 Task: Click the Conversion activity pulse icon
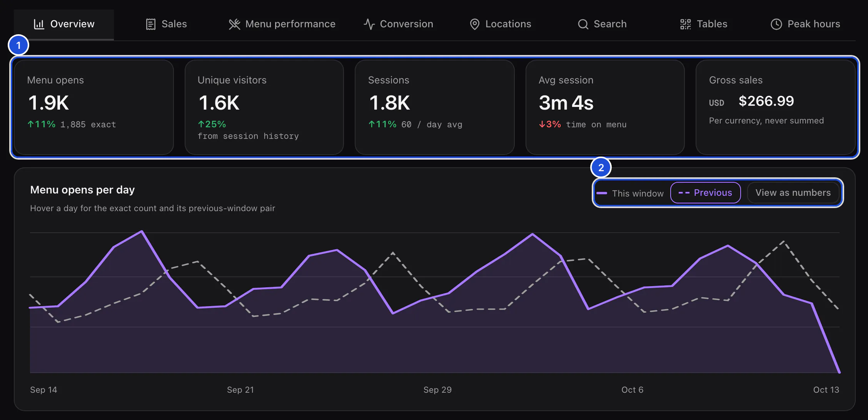click(369, 24)
